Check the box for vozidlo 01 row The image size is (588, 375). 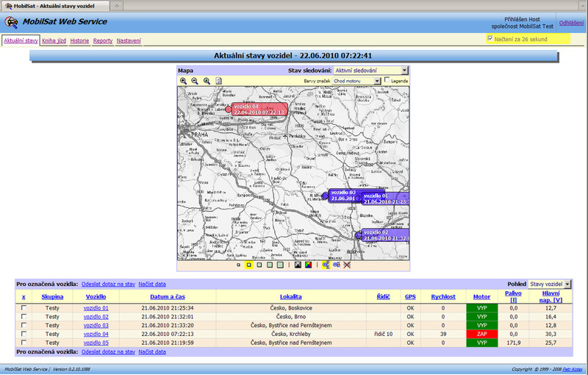point(24,307)
